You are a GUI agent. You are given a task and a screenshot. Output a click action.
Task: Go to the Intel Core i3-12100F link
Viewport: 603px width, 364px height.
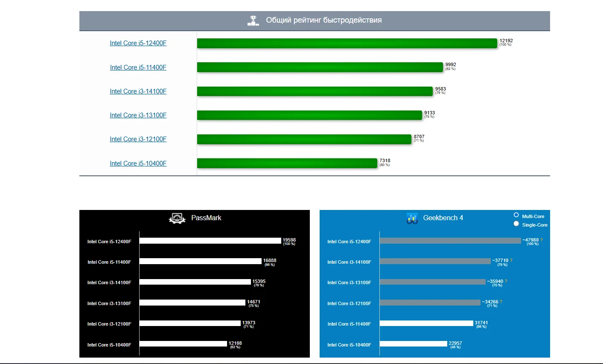pos(138,139)
